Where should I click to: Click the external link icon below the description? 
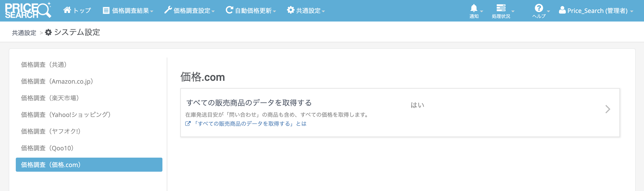(x=188, y=124)
